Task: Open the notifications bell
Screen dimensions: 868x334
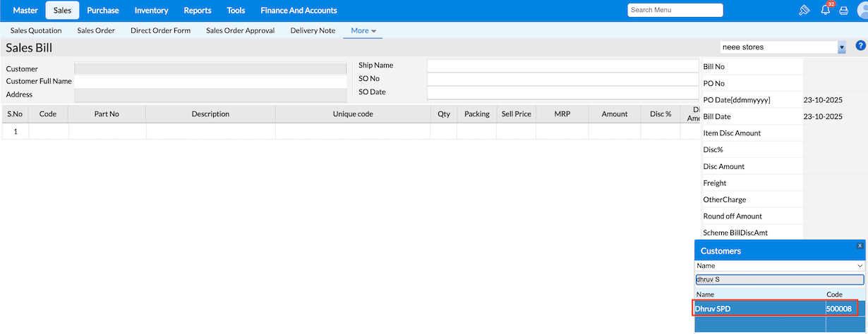Action: [825, 11]
